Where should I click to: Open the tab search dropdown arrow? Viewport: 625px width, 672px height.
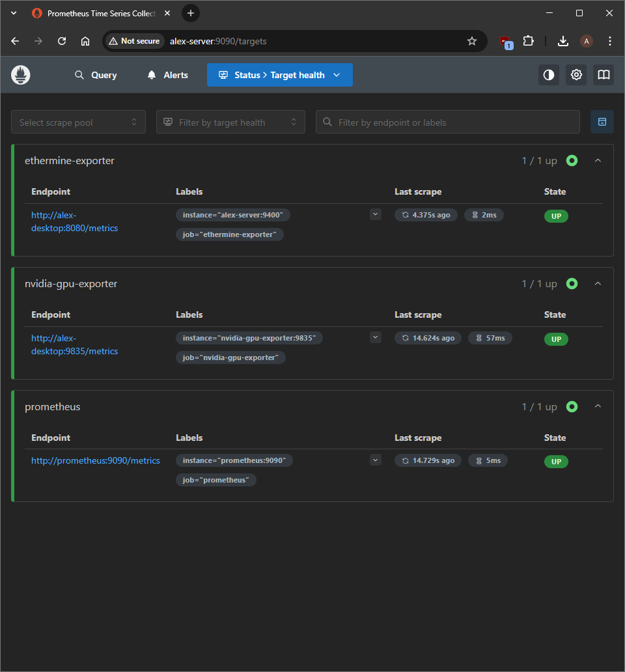[14, 13]
